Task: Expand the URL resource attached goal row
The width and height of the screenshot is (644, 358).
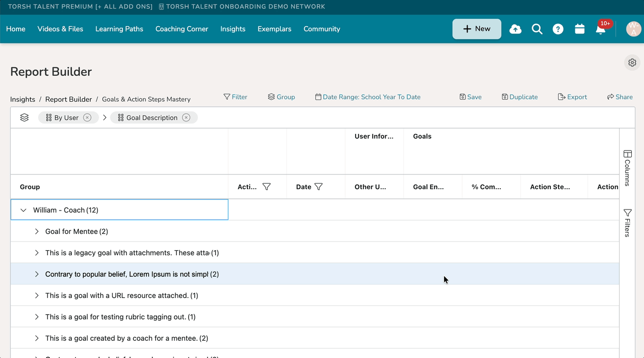Action: pos(37,295)
